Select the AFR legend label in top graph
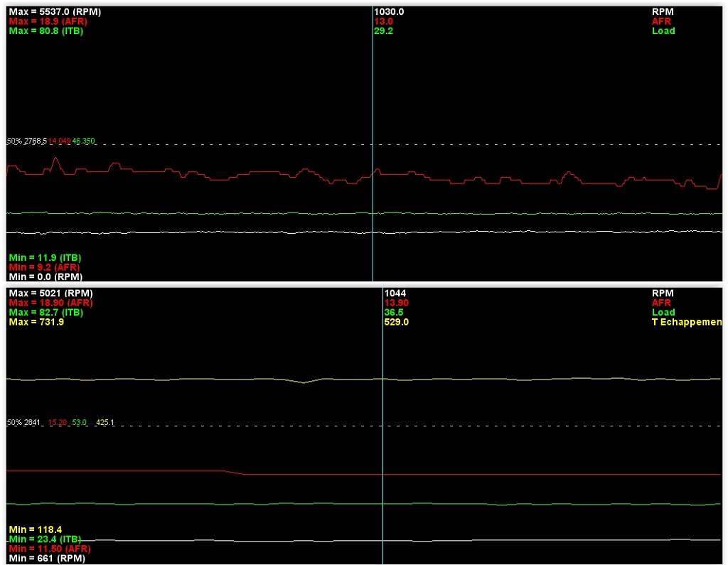 tap(661, 22)
